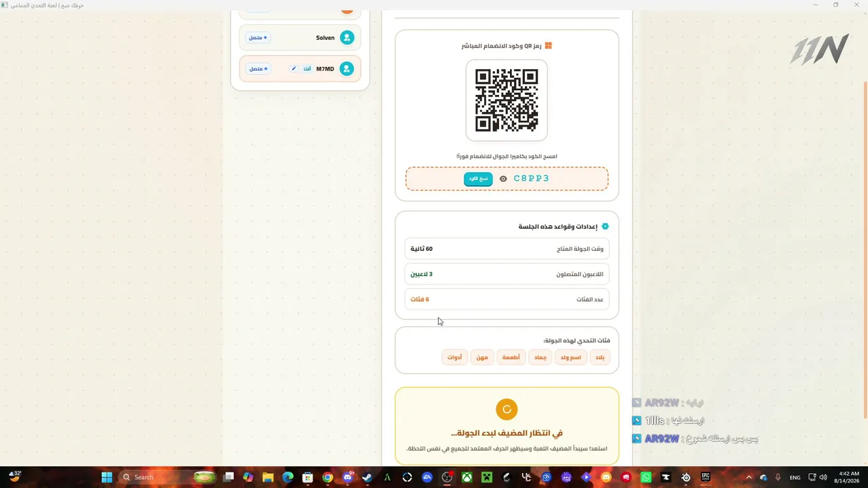The width and height of the screenshot is (868, 488).
Task: Open Microsoft Edge from taskbar
Action: 288,477
